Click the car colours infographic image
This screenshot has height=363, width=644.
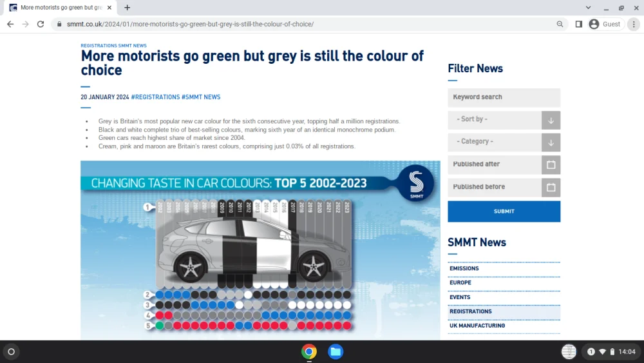pyautogui.click(x=260, y=250)
